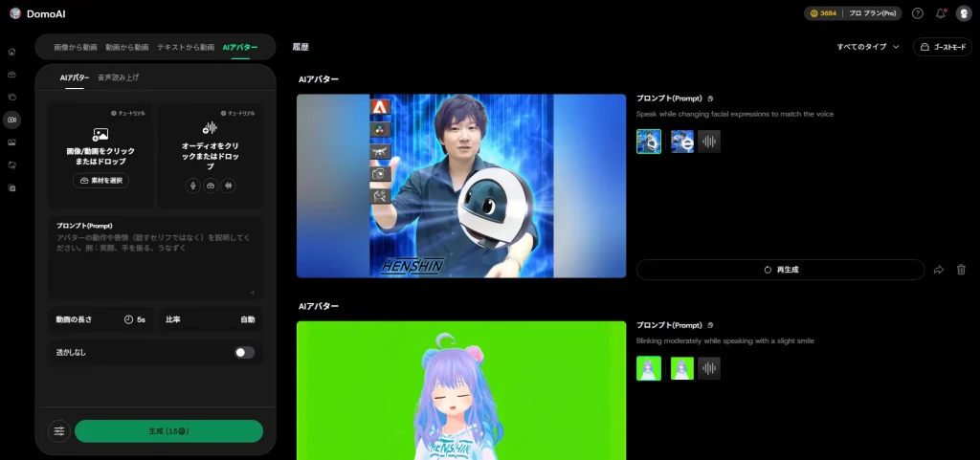Screen dimensions: 980x460
Task: Select the 音声読み上げ tab
Action: pos(118,77)
